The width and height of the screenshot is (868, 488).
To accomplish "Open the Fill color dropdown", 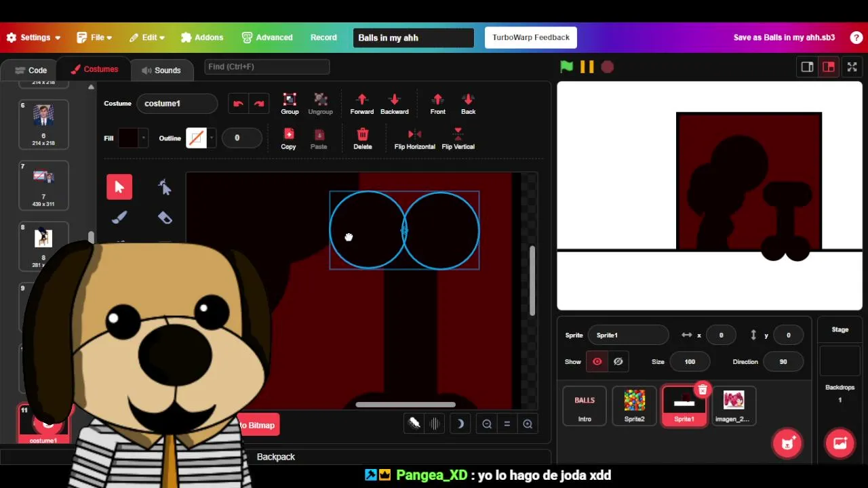I will [143, 138].
